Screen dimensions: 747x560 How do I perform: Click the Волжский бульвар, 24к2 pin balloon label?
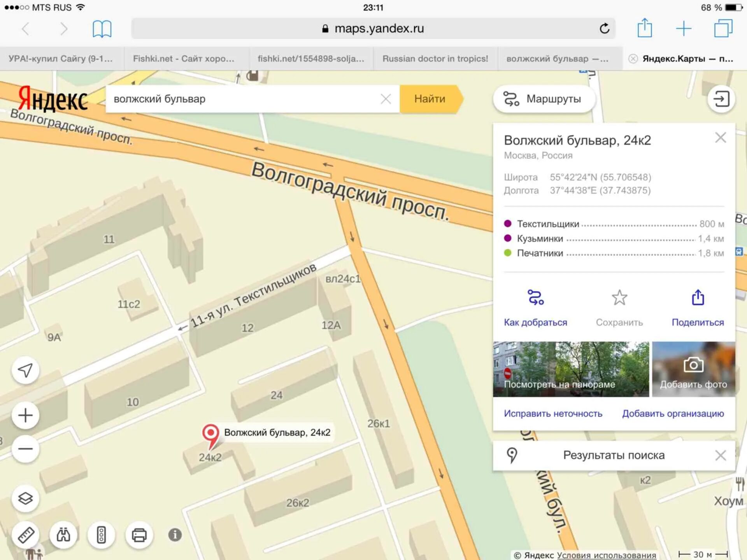277,432
